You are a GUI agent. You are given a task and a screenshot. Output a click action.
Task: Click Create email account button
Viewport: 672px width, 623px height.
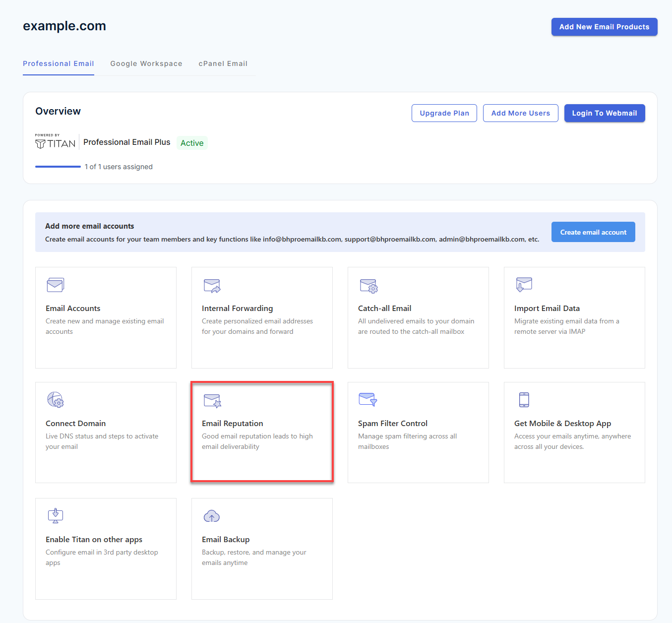(593, 232)
